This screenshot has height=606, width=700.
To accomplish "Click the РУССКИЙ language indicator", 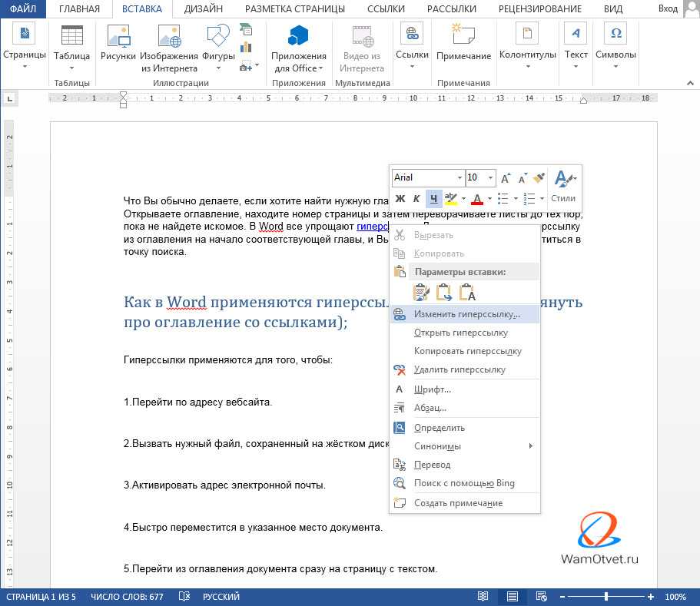I will pyautogui.click(x=221, y=597).
